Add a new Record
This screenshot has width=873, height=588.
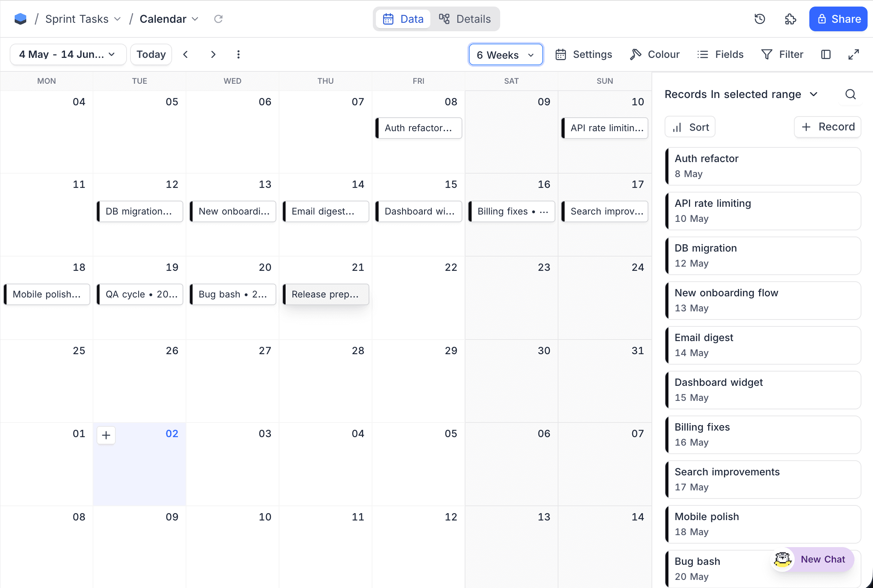pyautogui.click(x=827, y=127)
